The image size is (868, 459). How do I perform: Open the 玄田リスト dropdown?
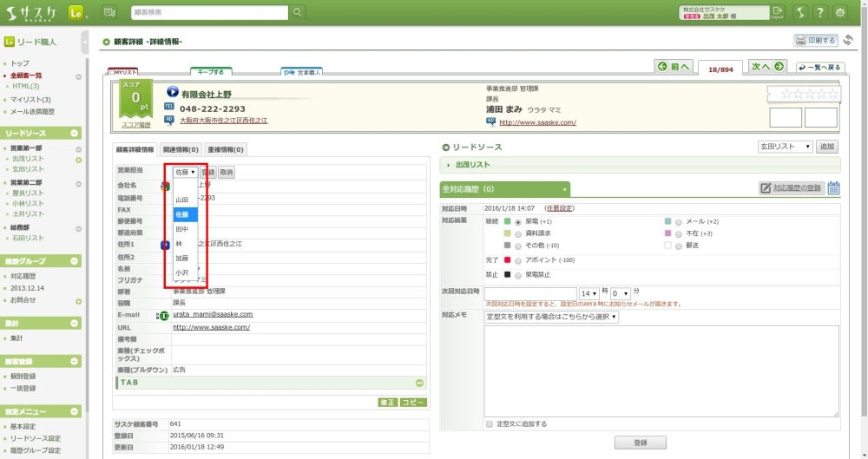coord(785,147)
